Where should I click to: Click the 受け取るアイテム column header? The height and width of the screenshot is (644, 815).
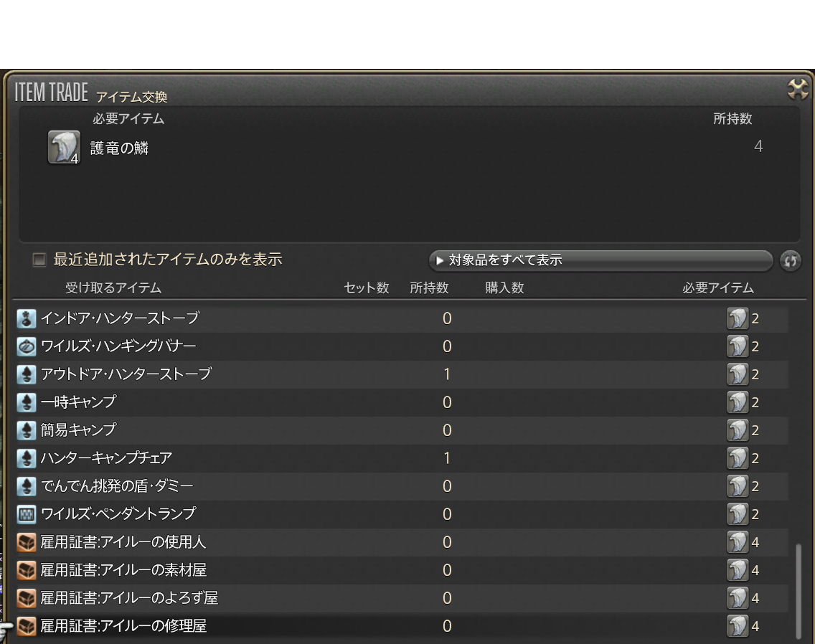(113, 288)
